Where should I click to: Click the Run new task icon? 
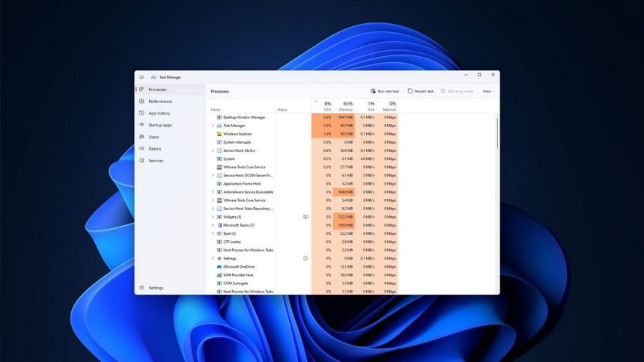373,91
